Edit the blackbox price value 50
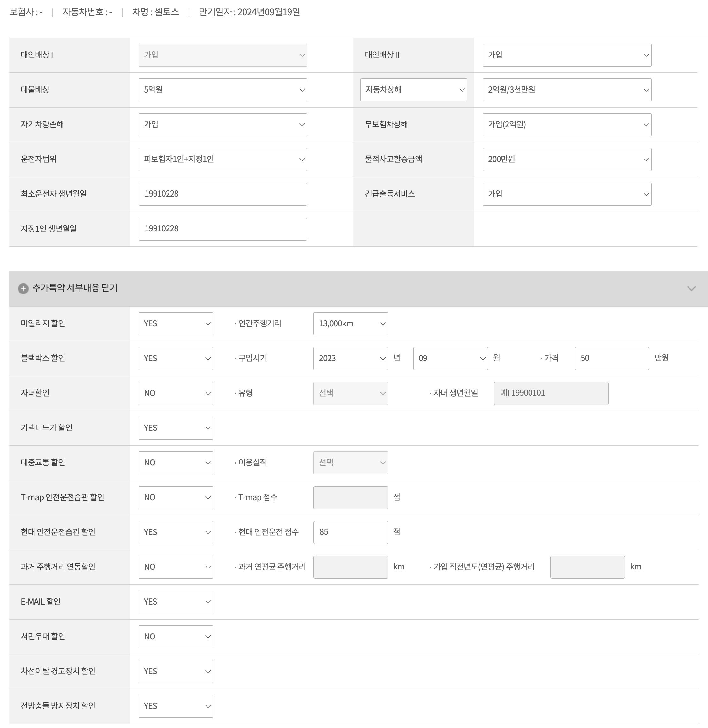This screenshot has width=708, height=728. 611,358
